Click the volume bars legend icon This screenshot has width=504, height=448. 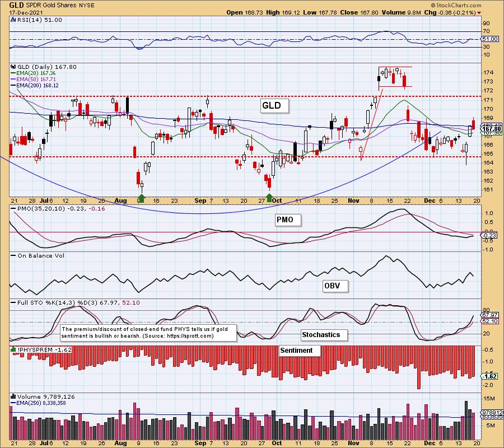click(x=13, y=396)
